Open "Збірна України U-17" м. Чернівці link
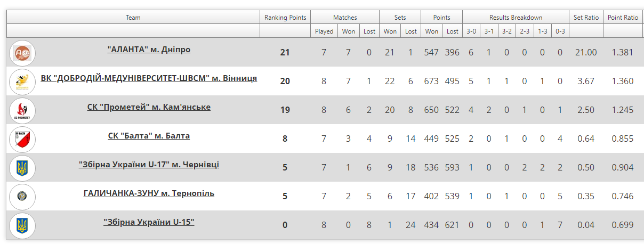The width and height of the screenshot is (644, 244). (x=149, y=165)
